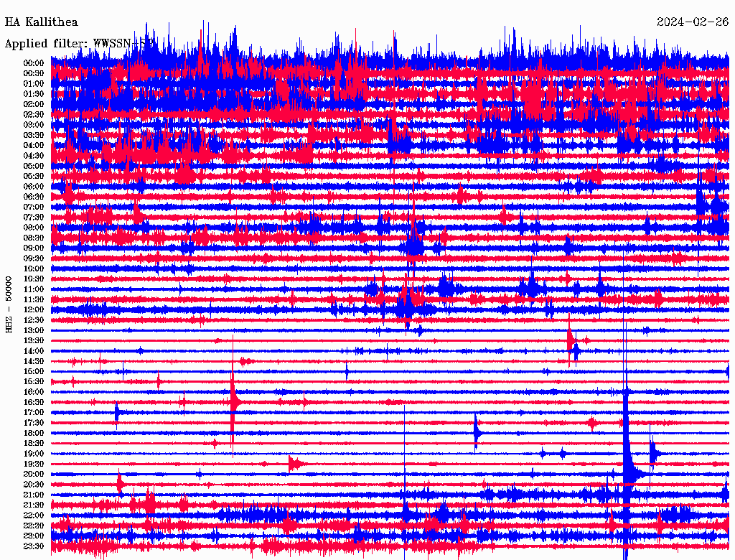Select the 20:00 time label
Viewport: 735px width, 560px height.
click(34, 474)
